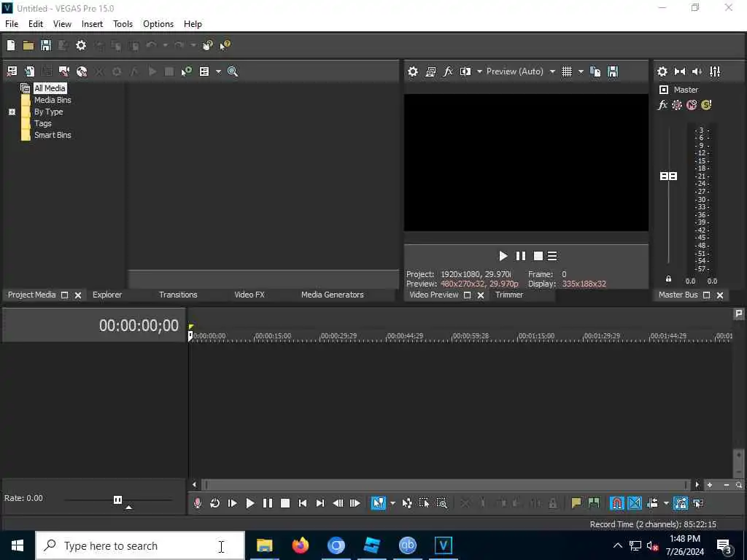Open Video Preview properties gear
Image resolution: width=747 pixels, height=560 pixels.
pos(413,71)
